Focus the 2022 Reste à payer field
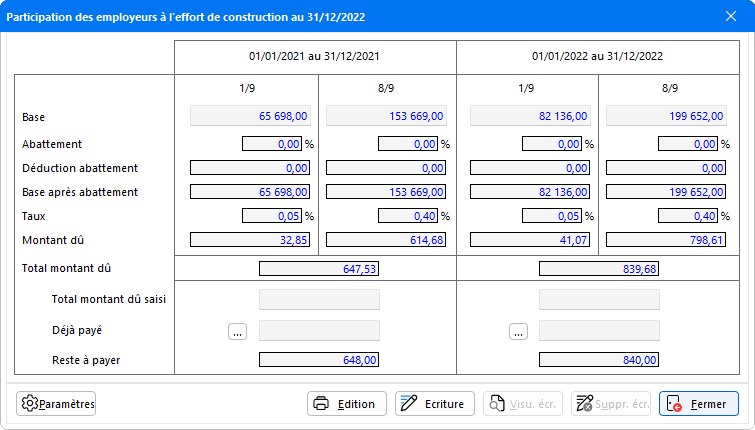Viewport: 755px width, 430px height. pyautogui.click(x=599, y=360)
